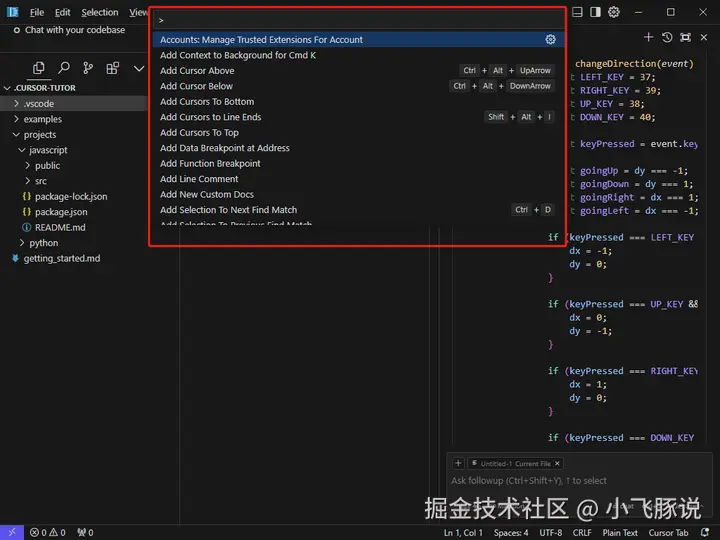Image resolution: width=720 pixels, height=540 pixels.
Task: Open Cursor Tab status menu
Action: click(x=668, y=533)
